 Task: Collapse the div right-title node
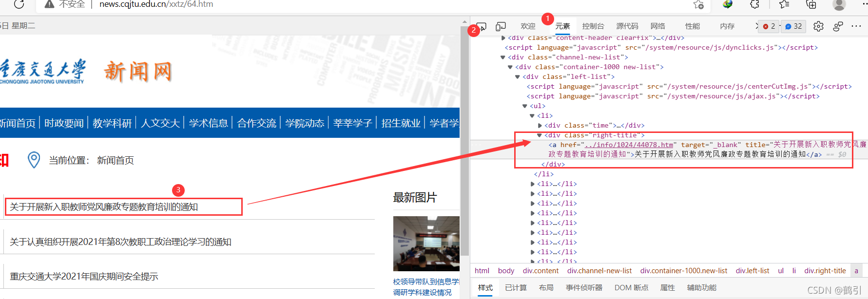(540, 135)
